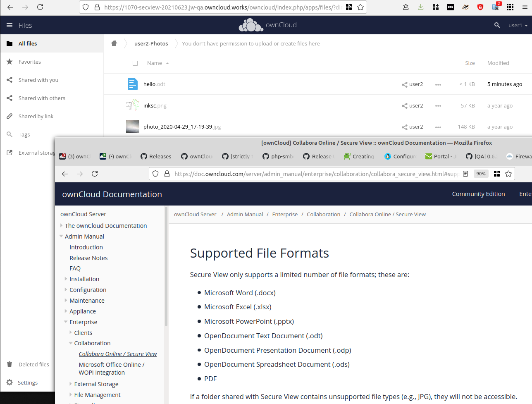Sort files by Modified column
This screenshot has height=404, width=532.
498,63
